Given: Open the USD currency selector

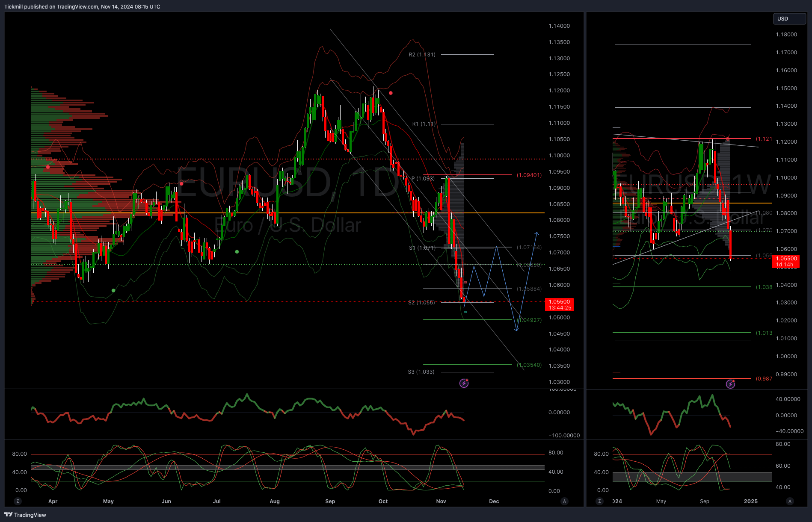Looking at the screenshot, I should pos(789,19).
